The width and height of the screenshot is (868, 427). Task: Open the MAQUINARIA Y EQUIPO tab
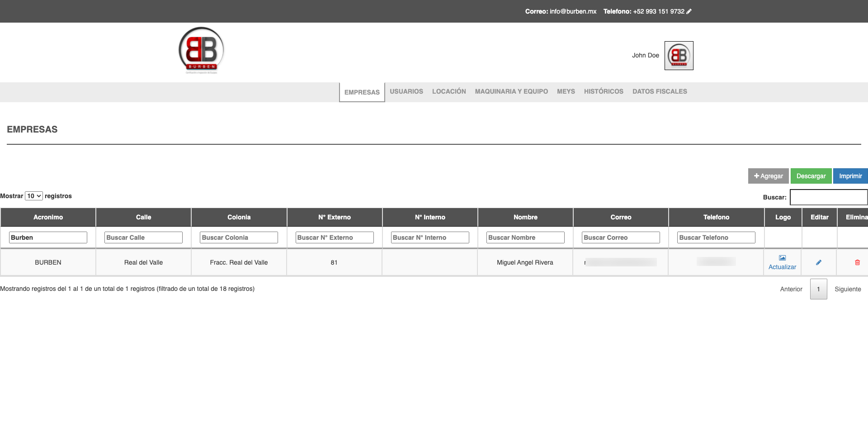coord(511,91)
